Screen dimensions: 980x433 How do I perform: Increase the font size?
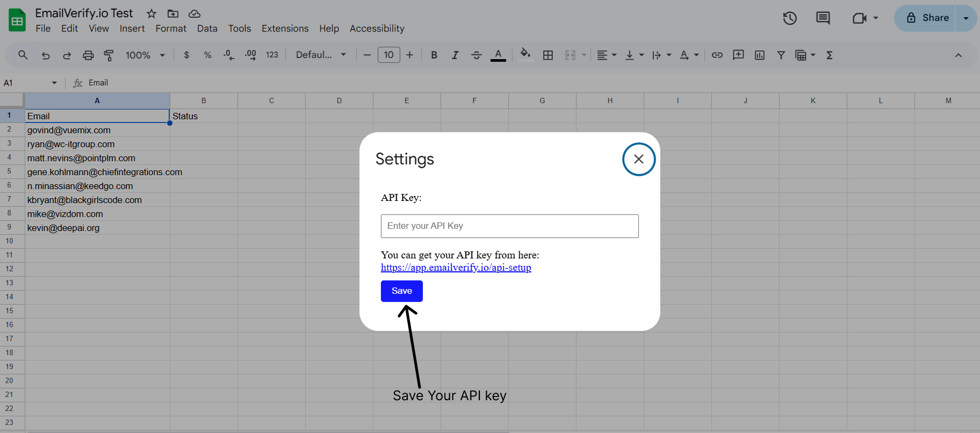point(410,55)
